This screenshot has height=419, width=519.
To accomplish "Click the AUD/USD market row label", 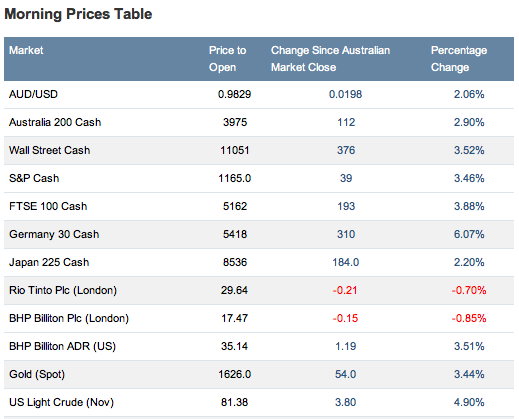I will tap(33, 94).
